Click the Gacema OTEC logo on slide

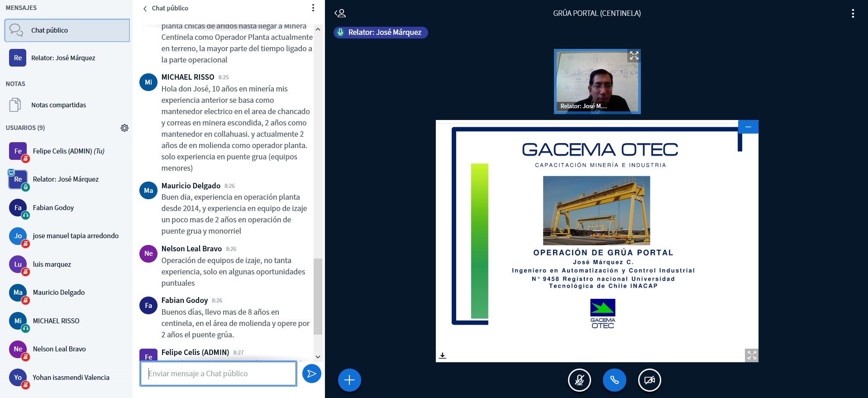coord(603,314)
